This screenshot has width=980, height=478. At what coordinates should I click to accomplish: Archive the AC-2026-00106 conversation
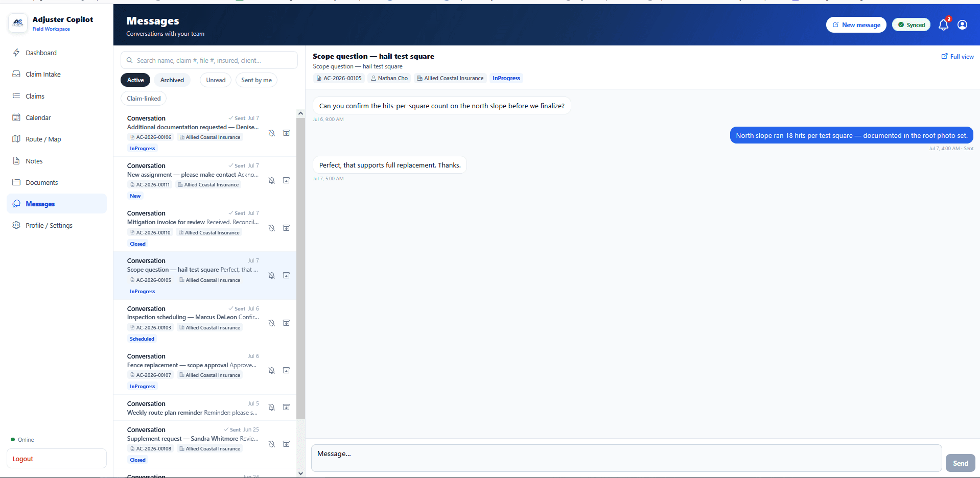coord(287,133)
